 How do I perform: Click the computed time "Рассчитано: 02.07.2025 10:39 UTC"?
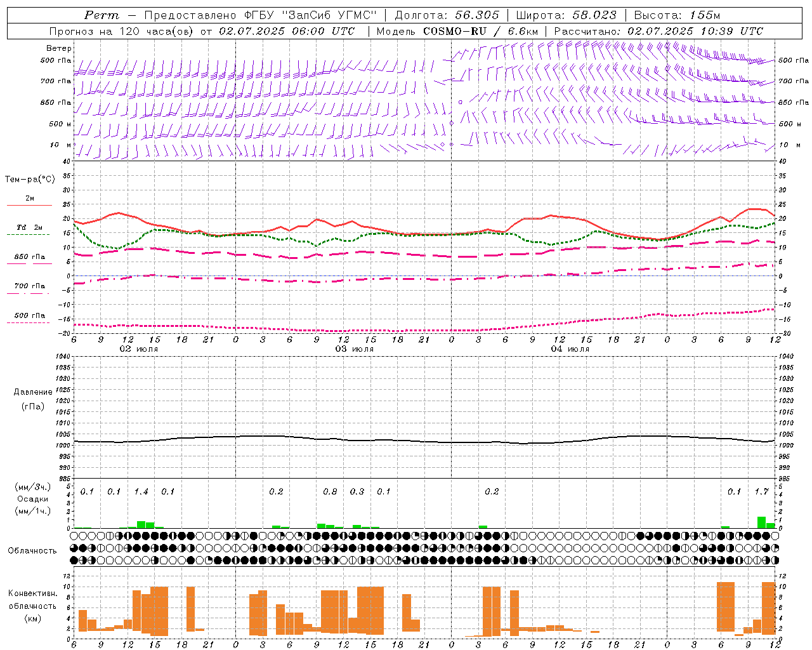[x=658, y=31]
